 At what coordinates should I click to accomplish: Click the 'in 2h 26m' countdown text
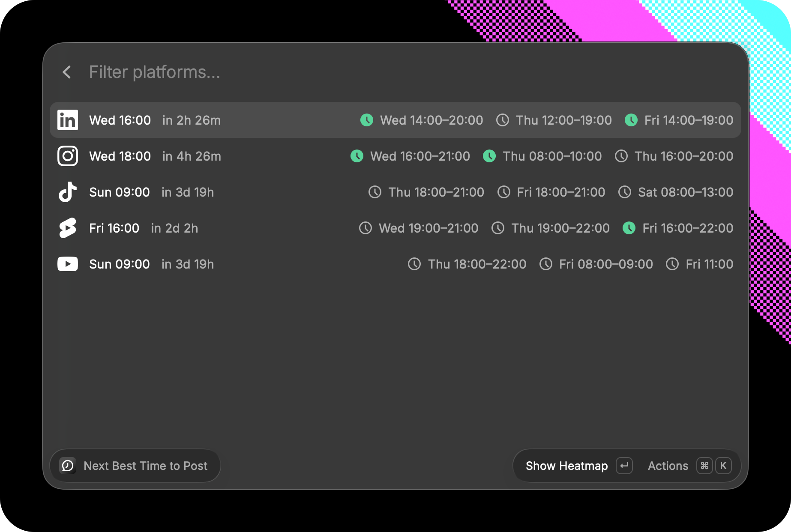[x=192, y=120]
